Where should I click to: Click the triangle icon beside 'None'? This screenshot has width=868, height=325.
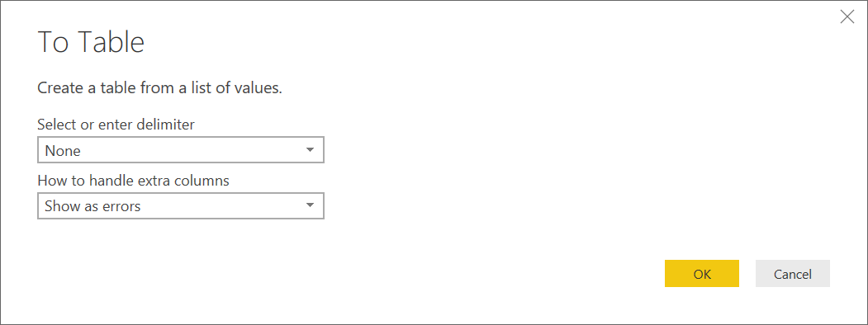pos(310,150)
